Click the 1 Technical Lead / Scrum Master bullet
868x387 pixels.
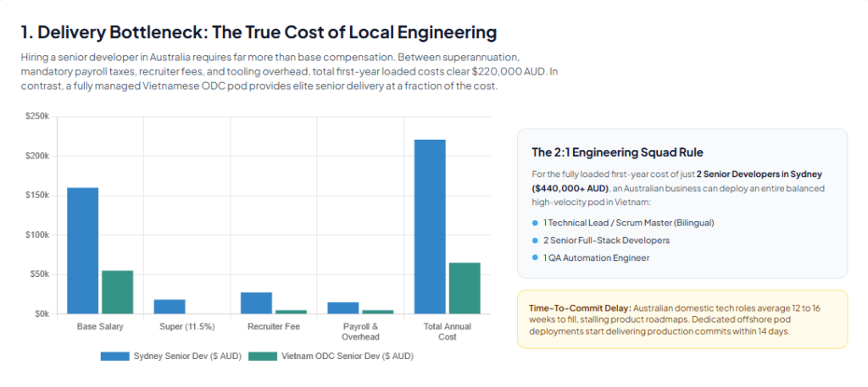pyautogui.click(x=628, y=223)
